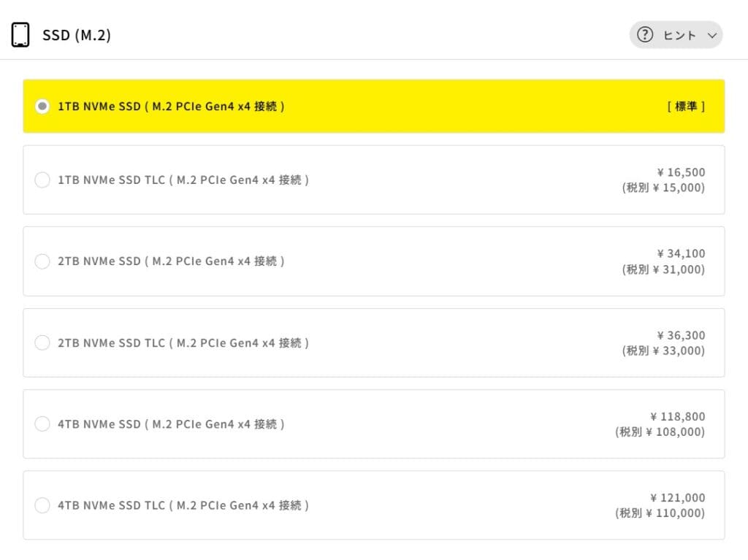The image size is (748, 560).
Task: Open the ヒント hint button
Action: click(x=676, y=35)
